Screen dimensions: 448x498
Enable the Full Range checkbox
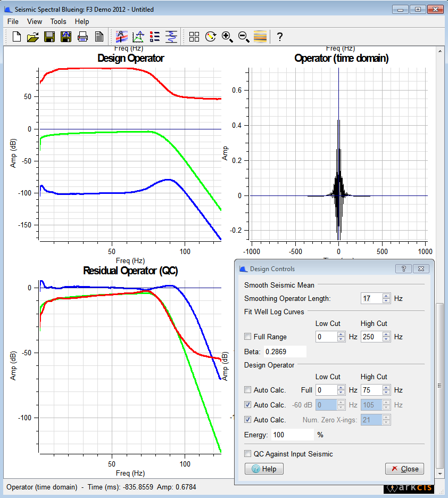click(248, 336)
